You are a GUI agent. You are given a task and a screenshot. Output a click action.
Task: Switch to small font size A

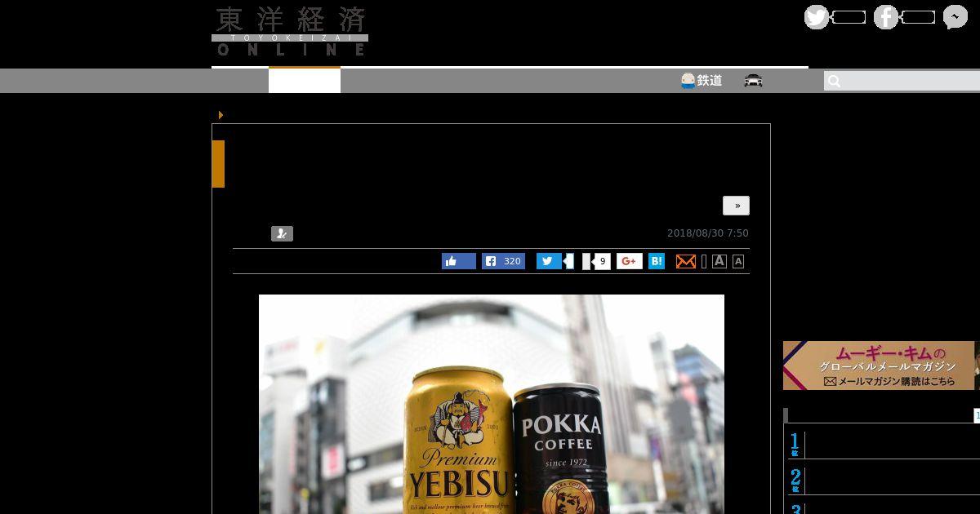738,261
